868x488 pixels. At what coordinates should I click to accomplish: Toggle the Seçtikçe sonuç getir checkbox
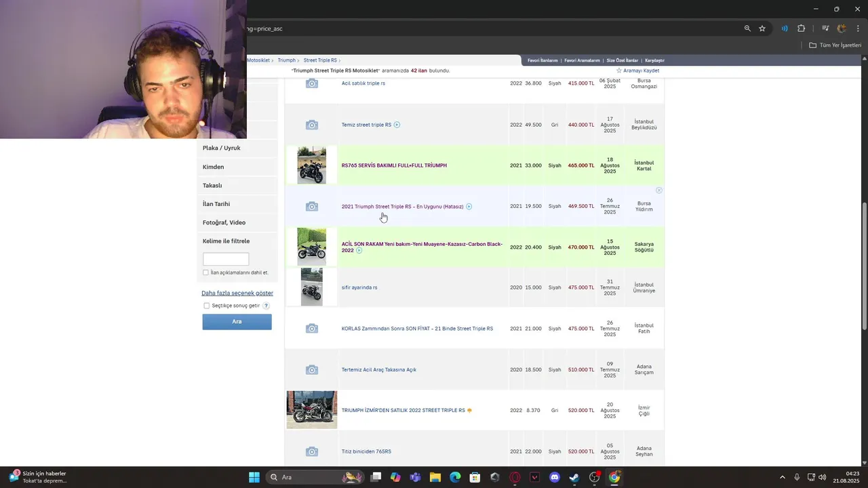click(206, 306)
